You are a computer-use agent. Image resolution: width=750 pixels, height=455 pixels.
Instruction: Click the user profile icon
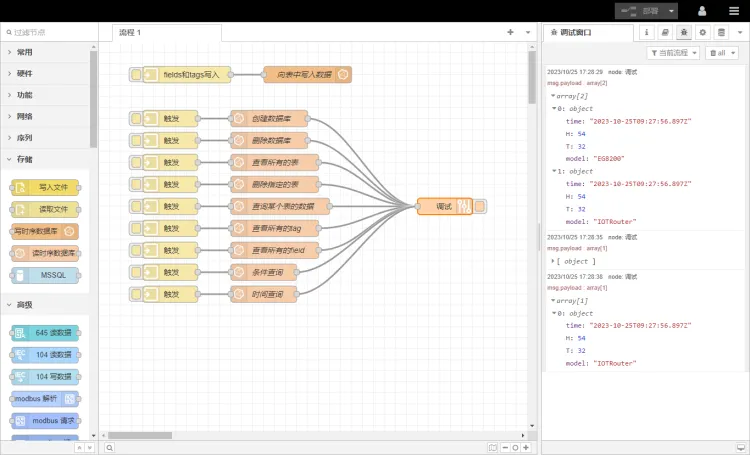(x=702, y=11)
